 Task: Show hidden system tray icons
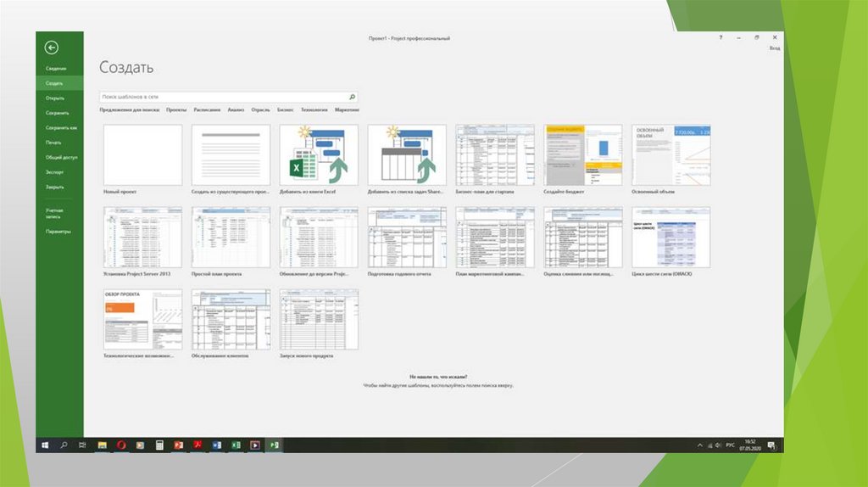699,445
